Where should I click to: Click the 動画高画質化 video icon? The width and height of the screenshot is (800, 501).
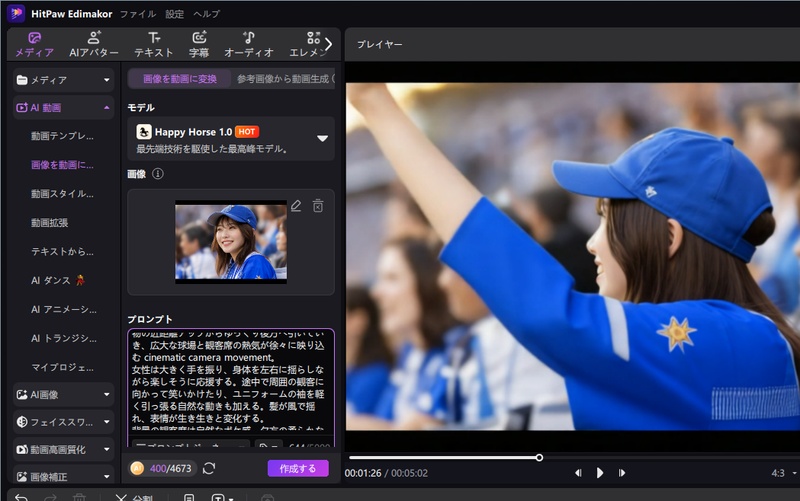point(22,449)
